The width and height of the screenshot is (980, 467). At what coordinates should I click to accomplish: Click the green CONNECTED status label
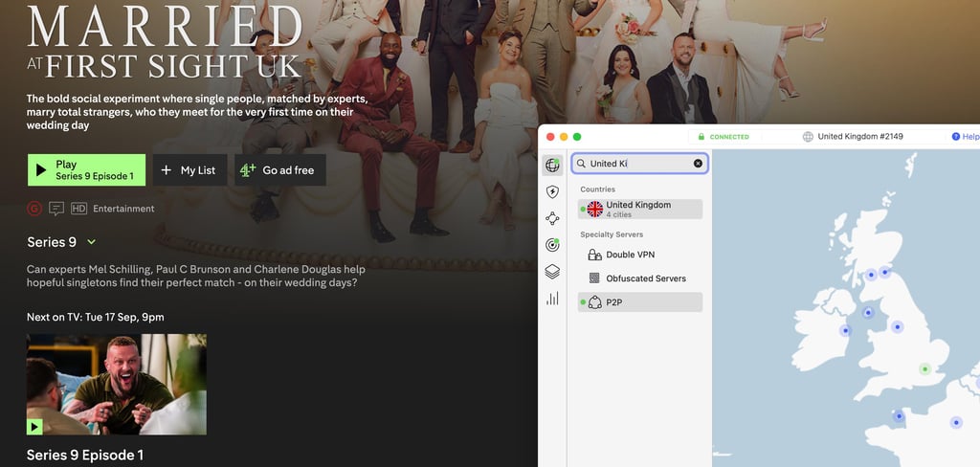(x=729, y=137)
